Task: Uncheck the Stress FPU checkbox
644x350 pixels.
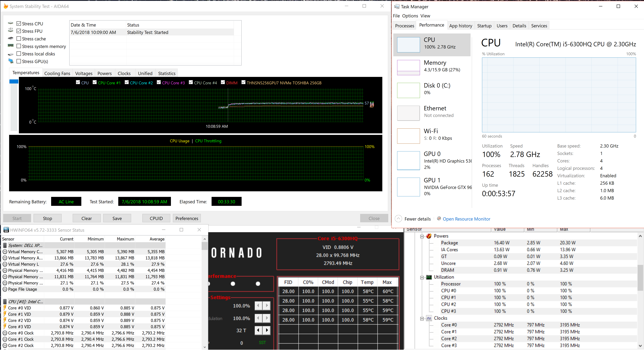Action: (x=19, y=31)
